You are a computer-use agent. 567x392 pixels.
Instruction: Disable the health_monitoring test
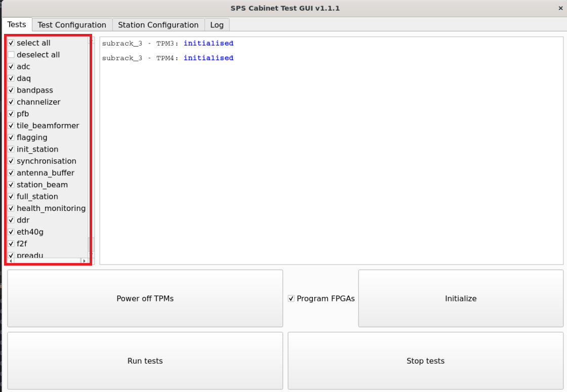click(11, 208)
